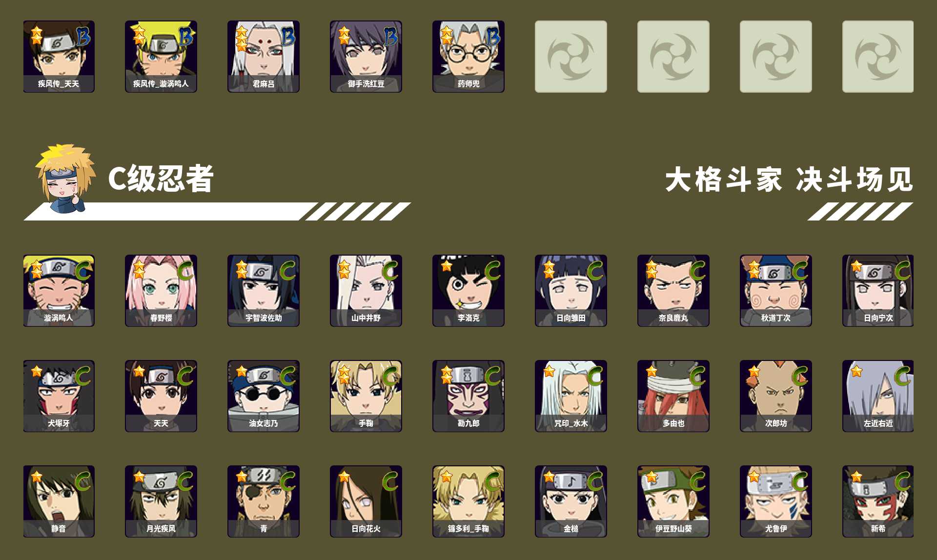Select the 日向花火 ninja portrait

366,501
